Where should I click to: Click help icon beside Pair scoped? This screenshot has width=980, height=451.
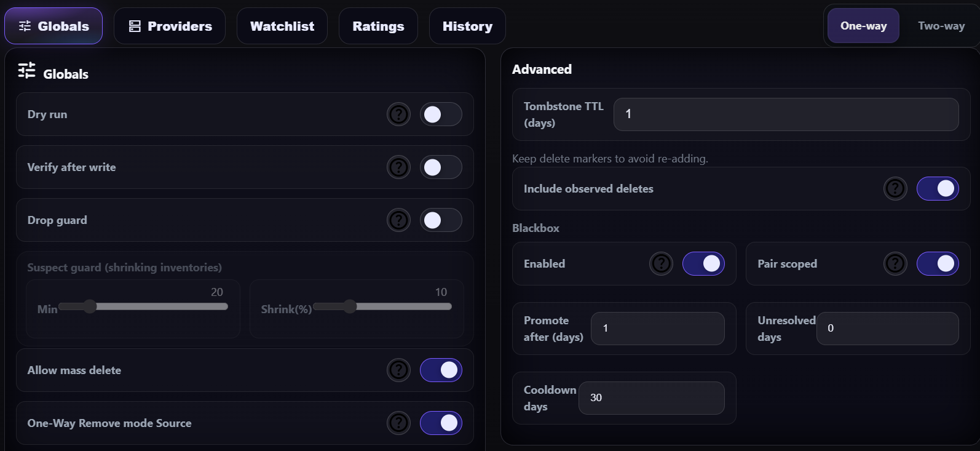point(895,264)
